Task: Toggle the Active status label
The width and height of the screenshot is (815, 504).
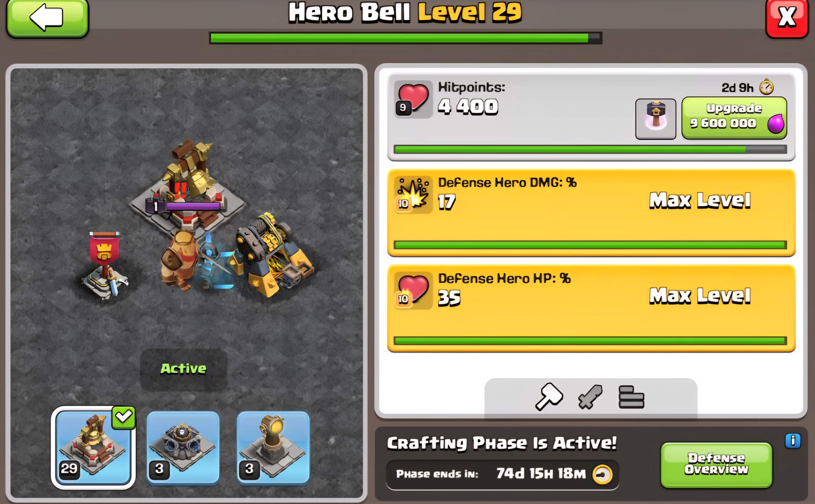Action: pos(183,369)
